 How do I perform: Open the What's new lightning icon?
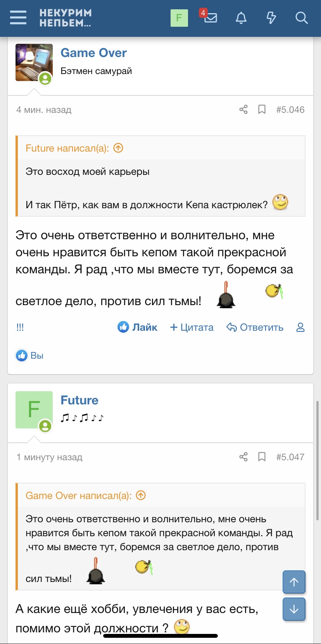pyautogui.click(x=271, y=18)
